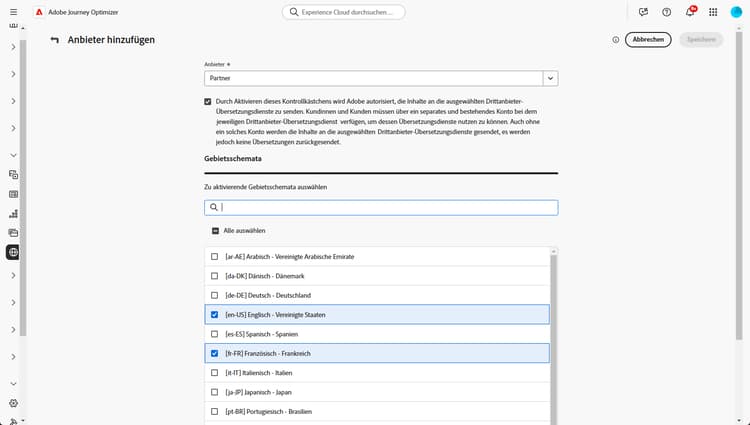Viewport: 750px width, 425px height.
Task: Select the globe icon in the sidebar
Action: 13,252
